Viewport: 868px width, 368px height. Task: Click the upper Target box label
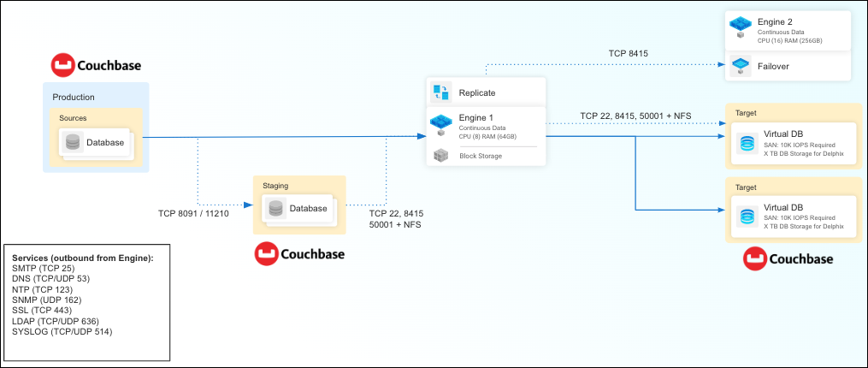point(746,112)
